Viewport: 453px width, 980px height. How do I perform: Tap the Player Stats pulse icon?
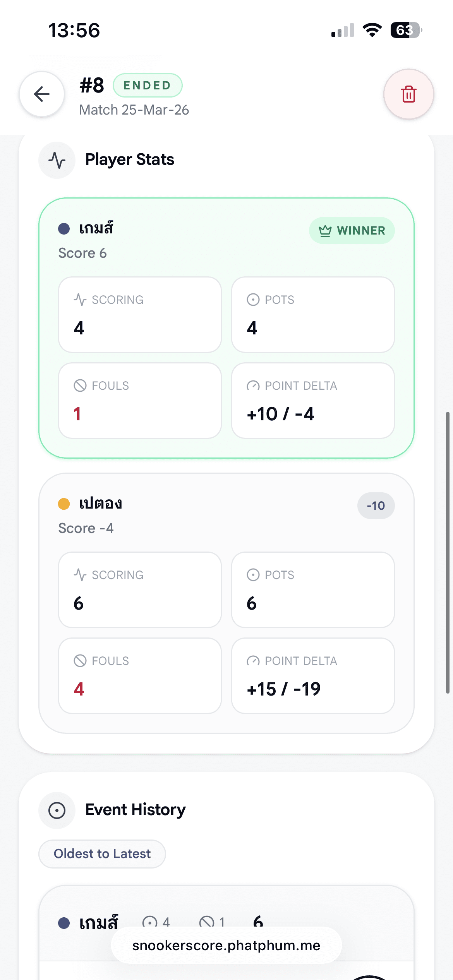pyautogui.click(x=57, y=160)
